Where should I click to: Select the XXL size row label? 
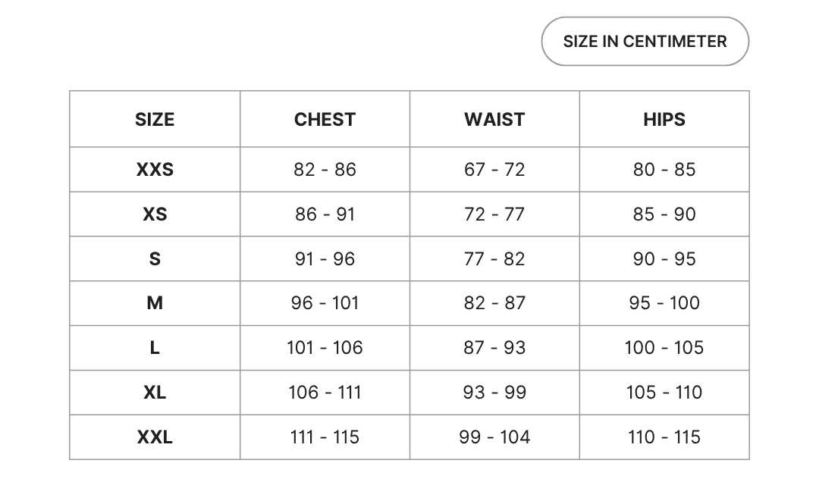click(x=155, y=437)
